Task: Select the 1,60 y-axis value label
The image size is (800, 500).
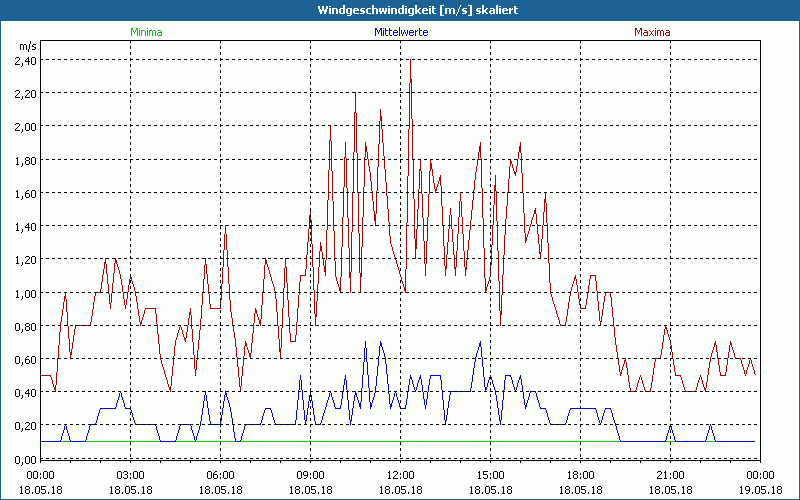Action: pos(25,193)
